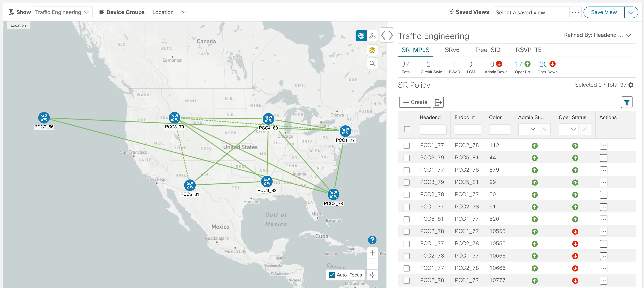Disable the Auto-Focus checkbox
Image resolution: width=644 pixels, height=288 pixels.
[332, 275]
